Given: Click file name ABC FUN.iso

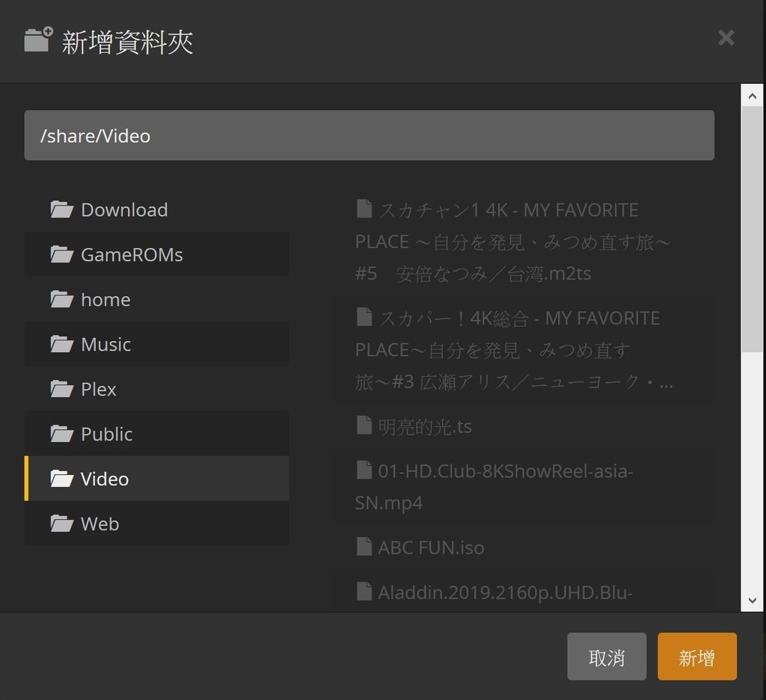Looking at the screenshot, I should click(x=431, y=547).
